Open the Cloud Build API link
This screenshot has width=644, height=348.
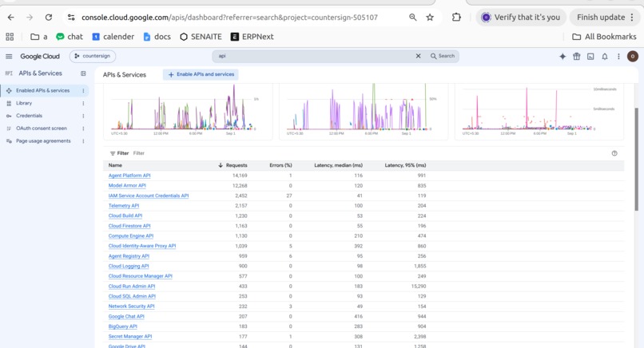[125, 216]
